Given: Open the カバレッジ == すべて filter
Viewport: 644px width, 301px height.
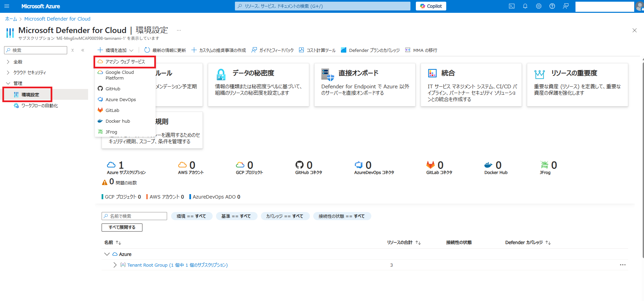Looking at the screenshot, I should click(x=285, y=216).
